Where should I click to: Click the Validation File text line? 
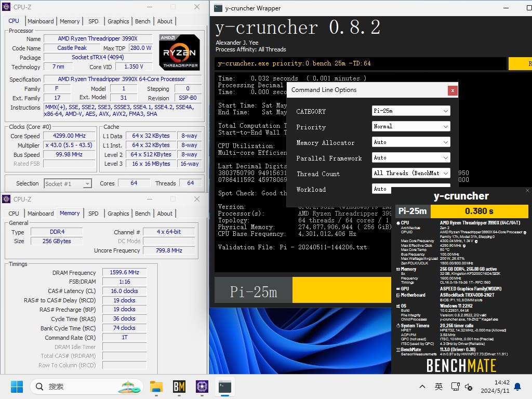[292, 247]
